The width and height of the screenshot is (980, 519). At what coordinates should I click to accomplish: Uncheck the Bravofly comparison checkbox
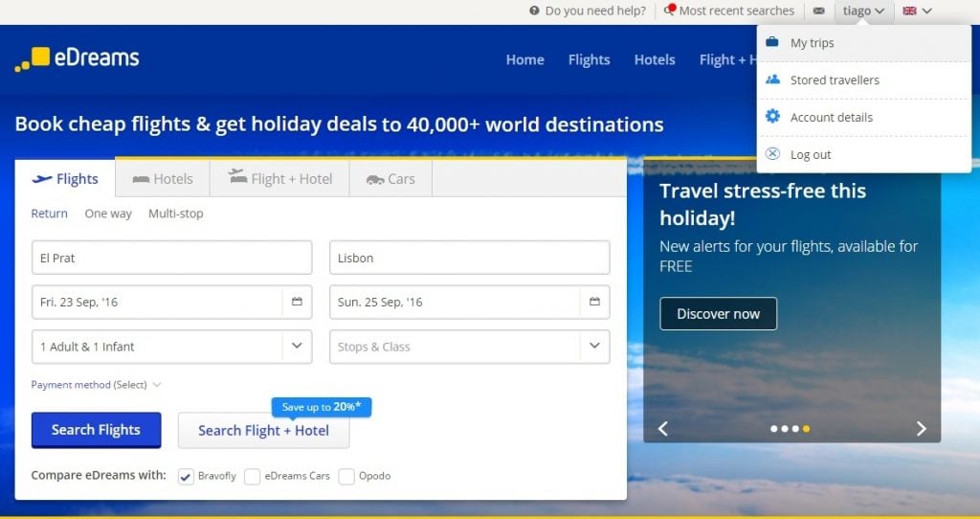(x=186, y=476)
